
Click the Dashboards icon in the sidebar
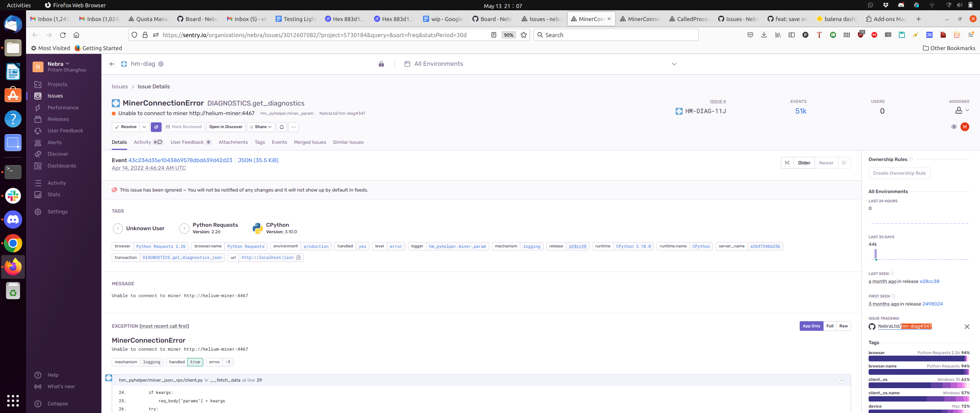(x=38, y=166)
